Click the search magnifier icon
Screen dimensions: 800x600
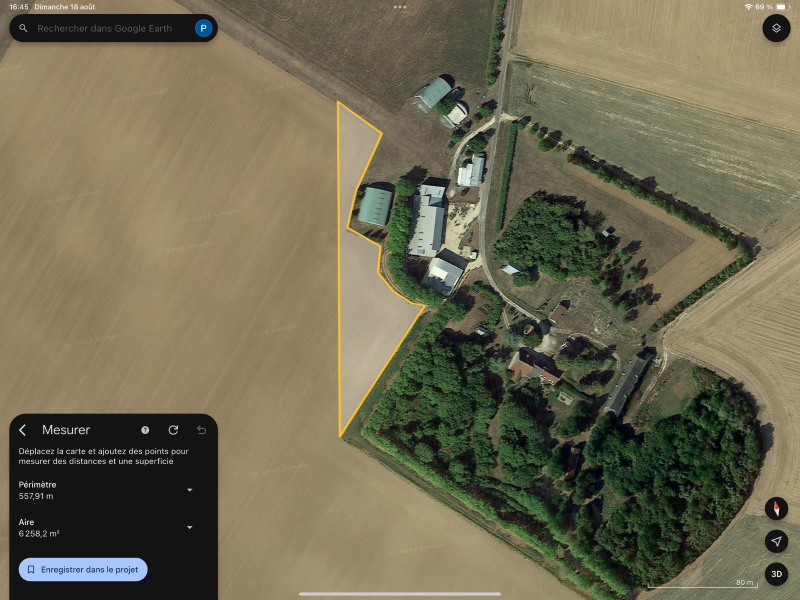[x=23, y=28]
